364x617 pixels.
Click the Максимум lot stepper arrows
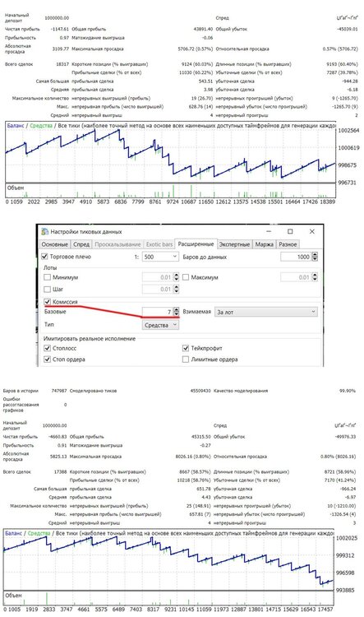pos(315,277)
